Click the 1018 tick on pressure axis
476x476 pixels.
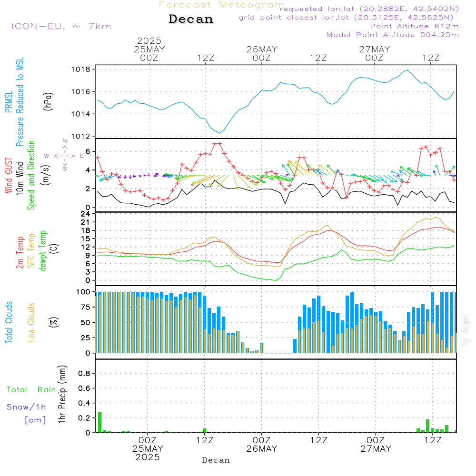[x=83, y=69]
